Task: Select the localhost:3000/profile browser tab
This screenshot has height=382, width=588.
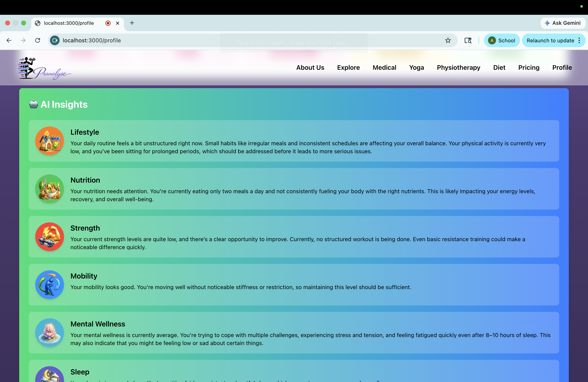Action: pyautogui.click(x=77, y=23)
